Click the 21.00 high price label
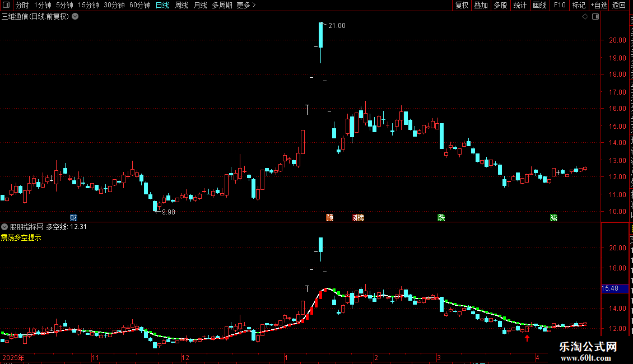Screen dimensions: 633x364 tap(337, 25)
